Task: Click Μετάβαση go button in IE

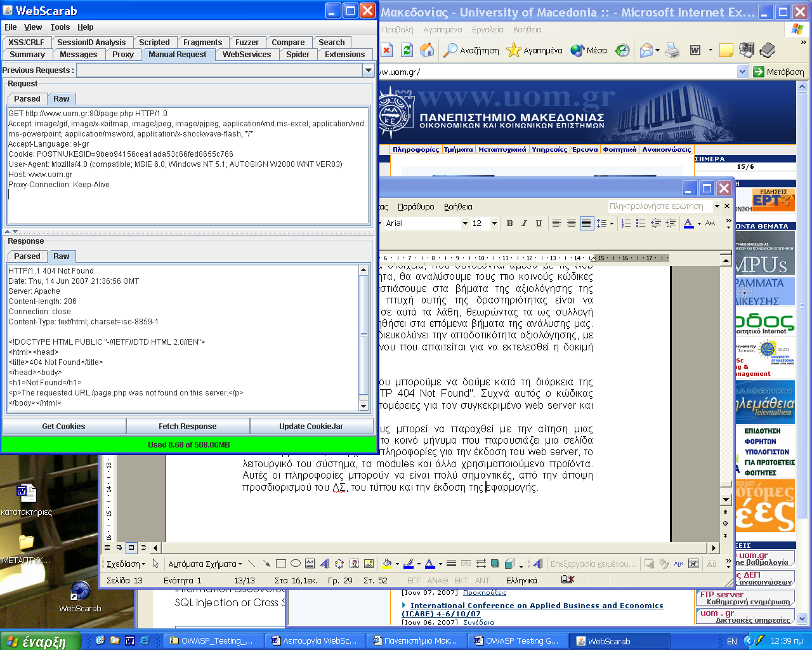Action: (x=778, y=72)
